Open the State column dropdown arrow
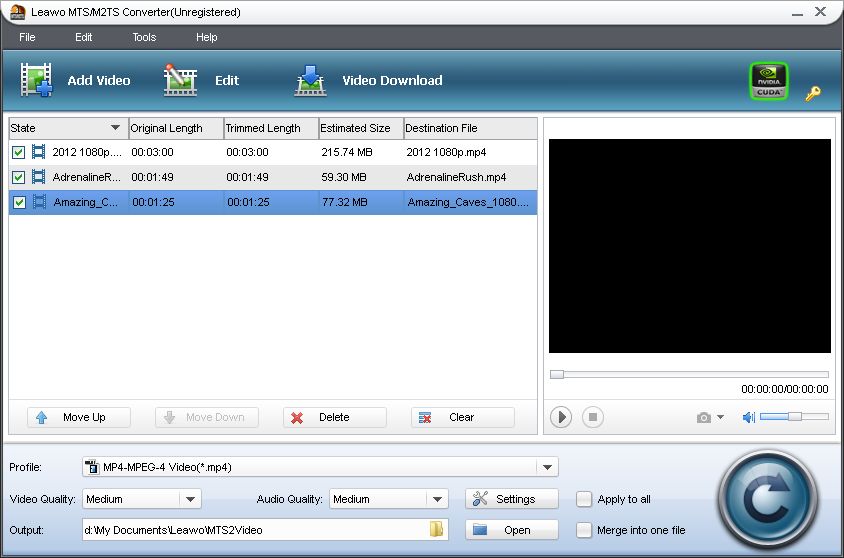Viewport: 844px width, 558px height. (x=115, y=128)
